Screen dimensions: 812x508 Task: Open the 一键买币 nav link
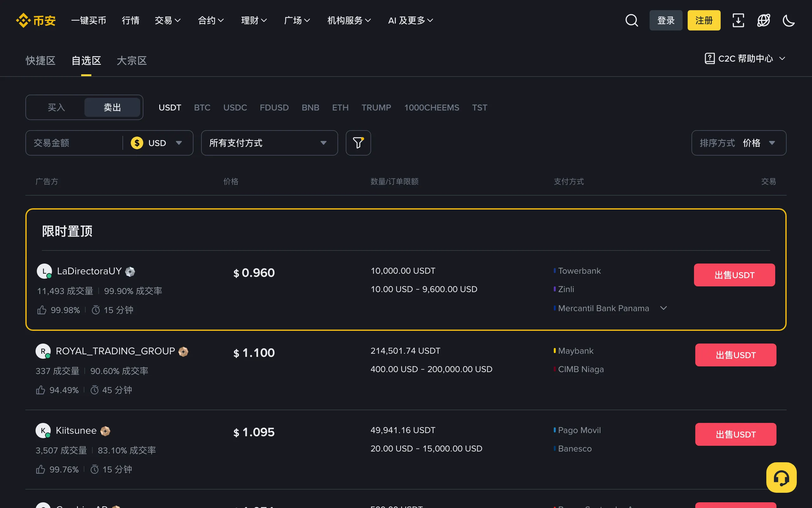pos(88,21)
